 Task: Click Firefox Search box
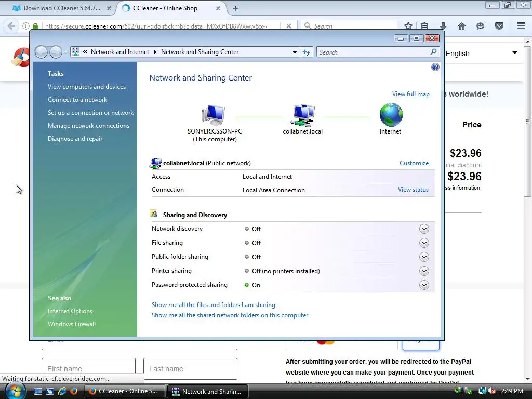(x=349, y=26)
